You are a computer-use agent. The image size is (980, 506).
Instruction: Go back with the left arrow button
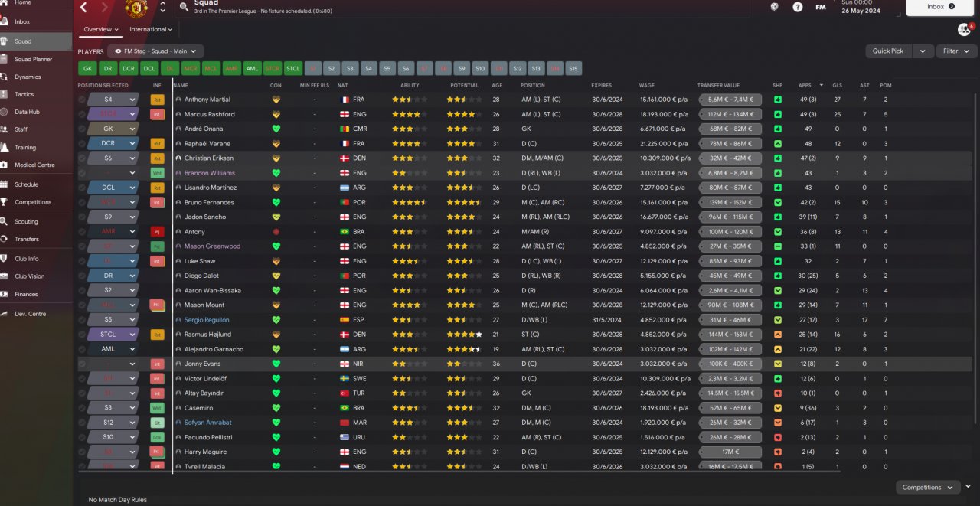point(83,7)
